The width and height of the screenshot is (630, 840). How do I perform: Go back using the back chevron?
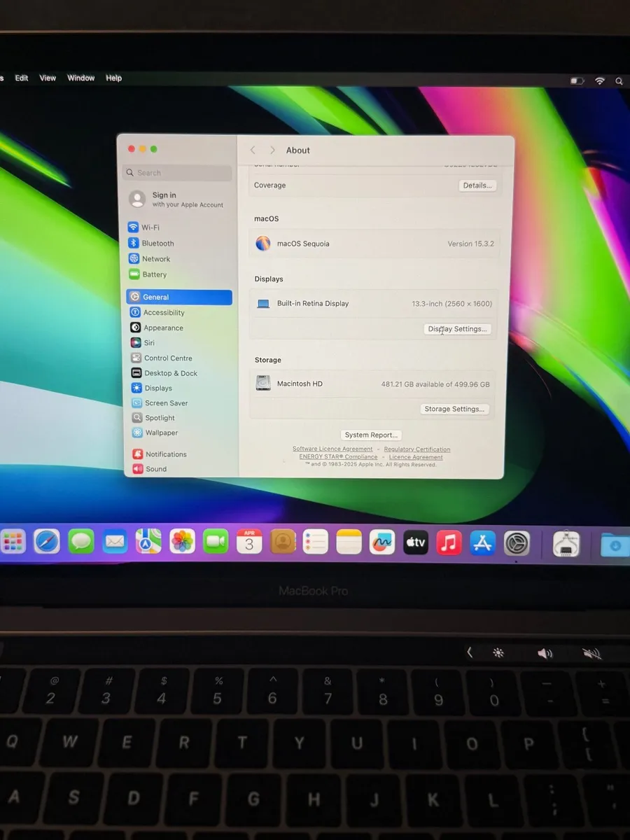click(253, 150)
